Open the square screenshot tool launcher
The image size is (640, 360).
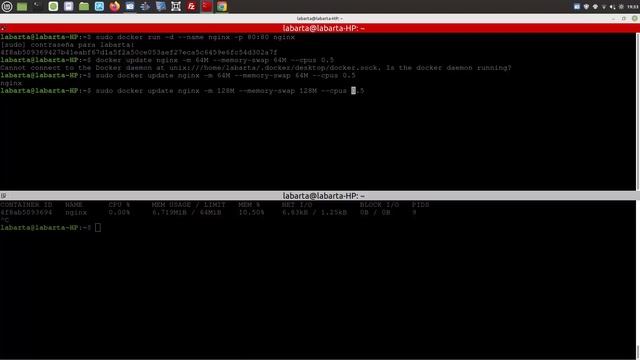click(x=176, y=6)
